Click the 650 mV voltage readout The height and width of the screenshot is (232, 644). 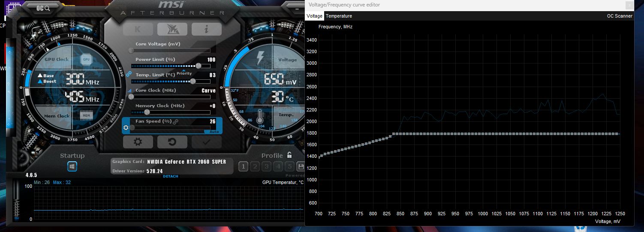point(280,80)
